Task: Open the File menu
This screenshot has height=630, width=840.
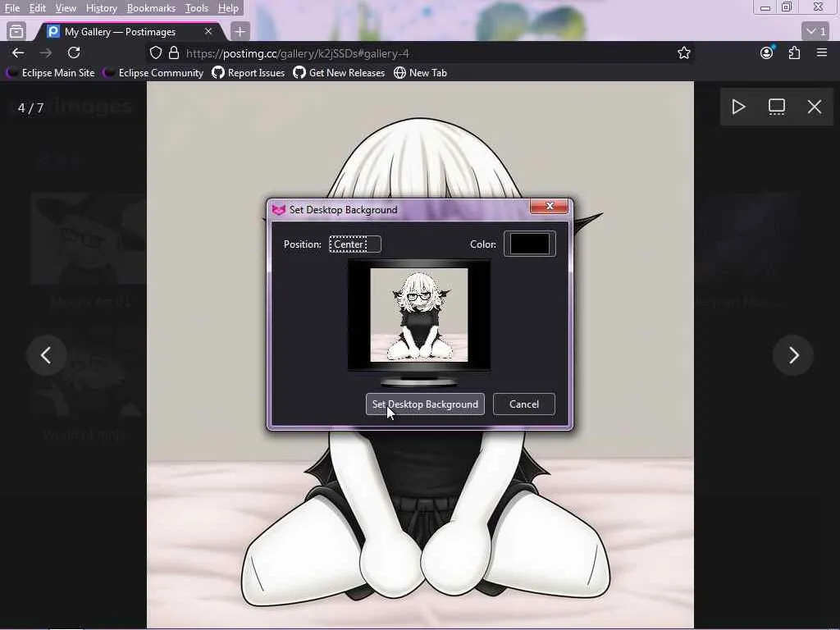Action: (11, 8)
